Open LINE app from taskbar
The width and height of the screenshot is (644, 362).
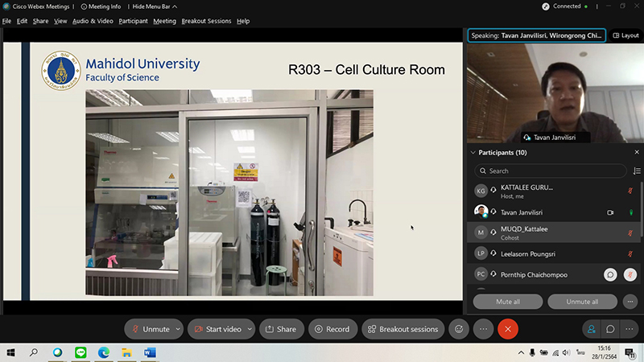80,352
